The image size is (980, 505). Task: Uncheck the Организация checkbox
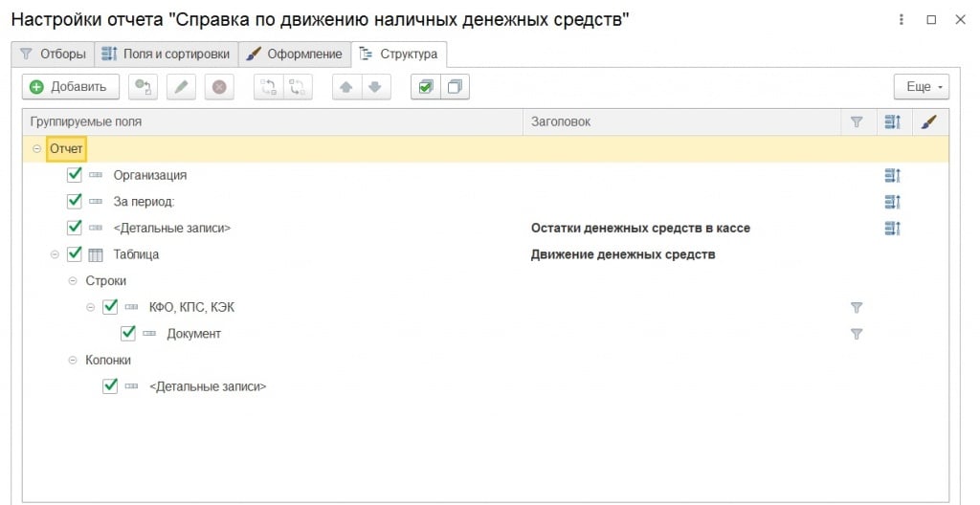[x=75, y=175]
